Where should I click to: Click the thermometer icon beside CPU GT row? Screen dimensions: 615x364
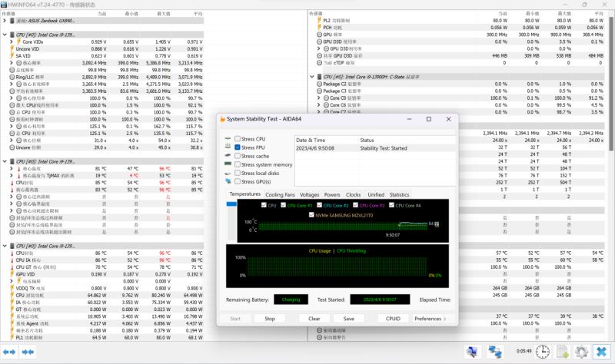click(x=12, y=266)
